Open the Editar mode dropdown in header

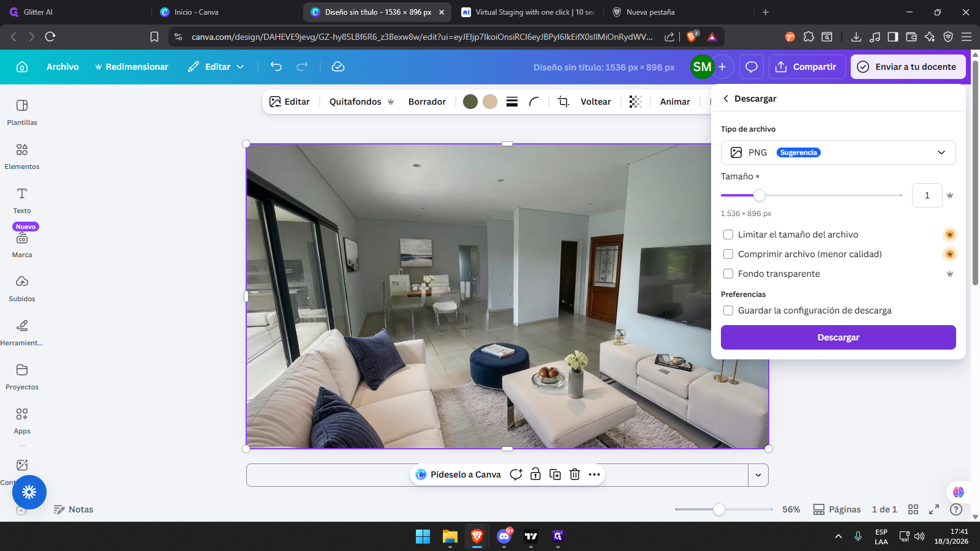coord(216,67)
